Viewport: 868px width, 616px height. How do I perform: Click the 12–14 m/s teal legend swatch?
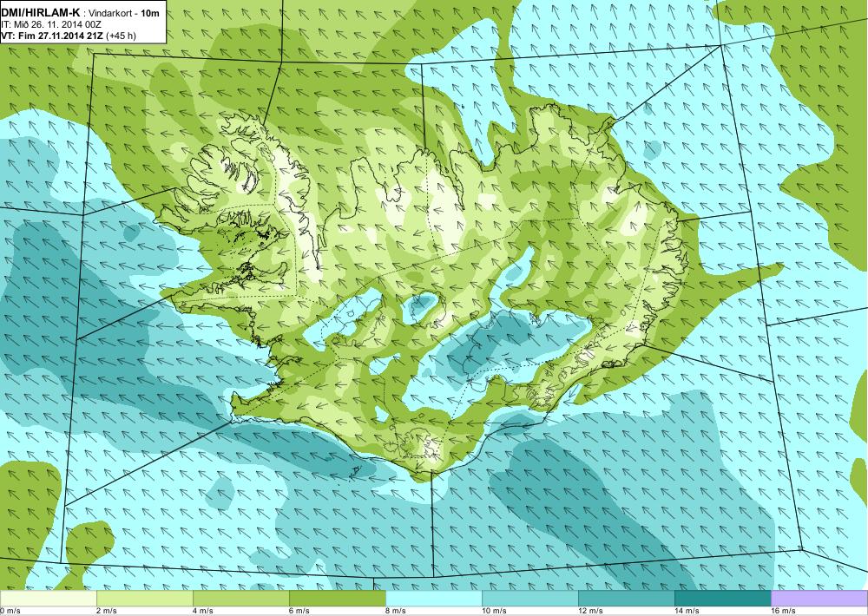(x=627, y=599)
